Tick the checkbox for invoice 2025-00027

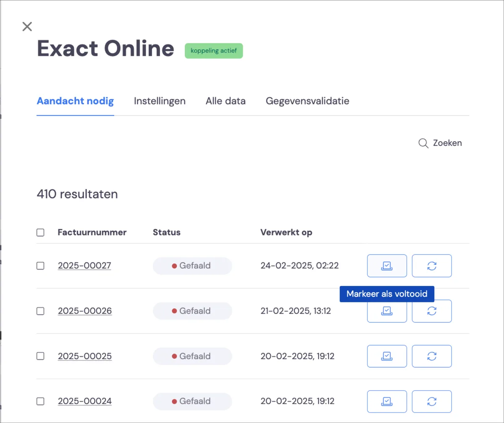(x=40, y=266)
